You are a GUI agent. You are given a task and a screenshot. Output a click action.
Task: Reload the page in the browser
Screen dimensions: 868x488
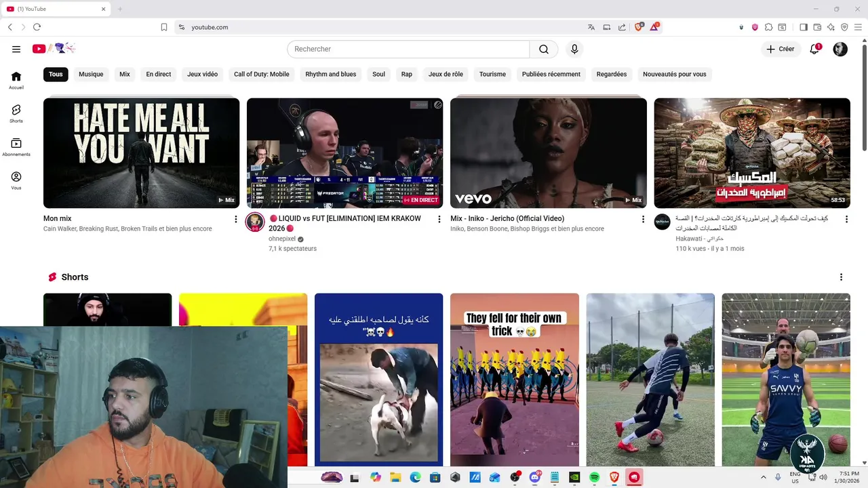tap(37, 27)
